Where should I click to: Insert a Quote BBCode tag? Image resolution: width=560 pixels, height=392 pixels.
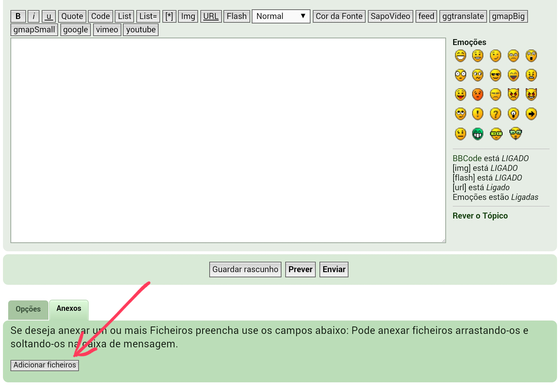click(72, 16)
